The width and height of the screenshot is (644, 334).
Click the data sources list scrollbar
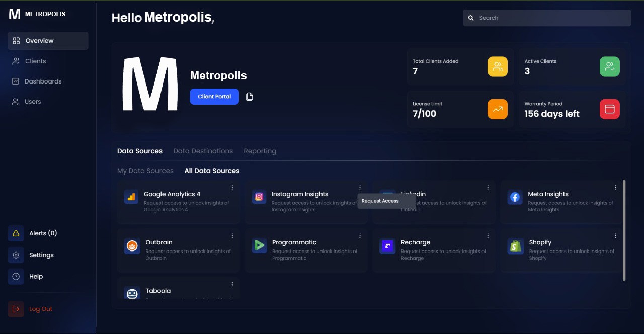(624, 230)
